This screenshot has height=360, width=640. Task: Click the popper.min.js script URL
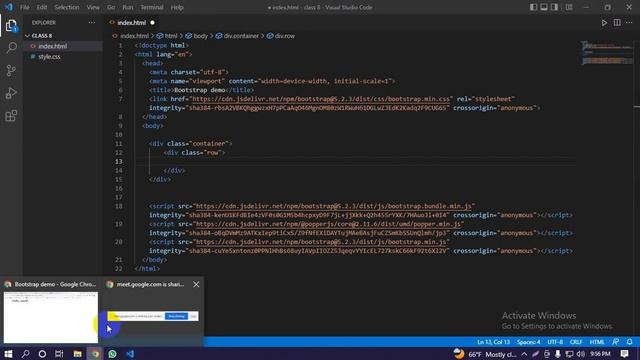pos(329,224)
